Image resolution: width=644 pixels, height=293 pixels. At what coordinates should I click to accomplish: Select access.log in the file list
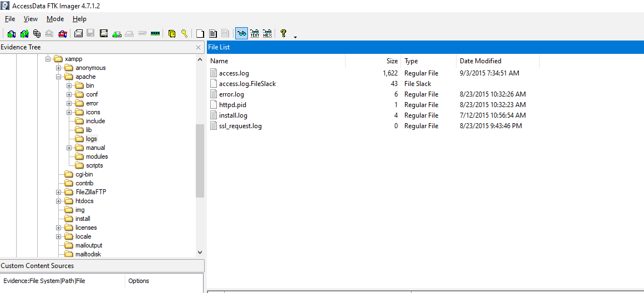click(x=234, y=73)
